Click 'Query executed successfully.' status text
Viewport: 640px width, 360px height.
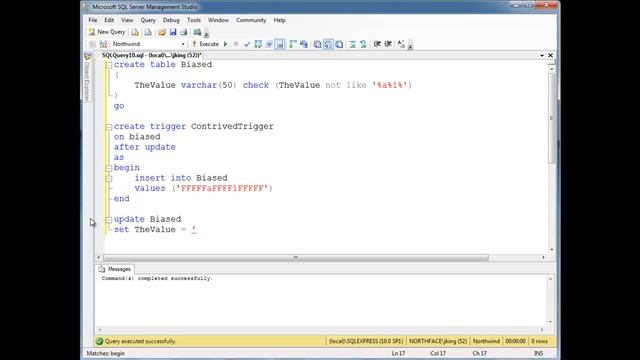coord(140,341)
